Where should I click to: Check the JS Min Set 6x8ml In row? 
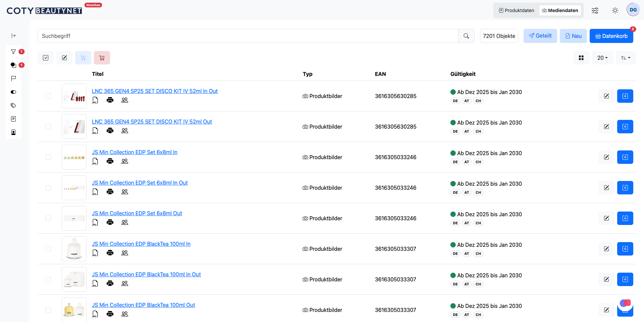(48, 157)
